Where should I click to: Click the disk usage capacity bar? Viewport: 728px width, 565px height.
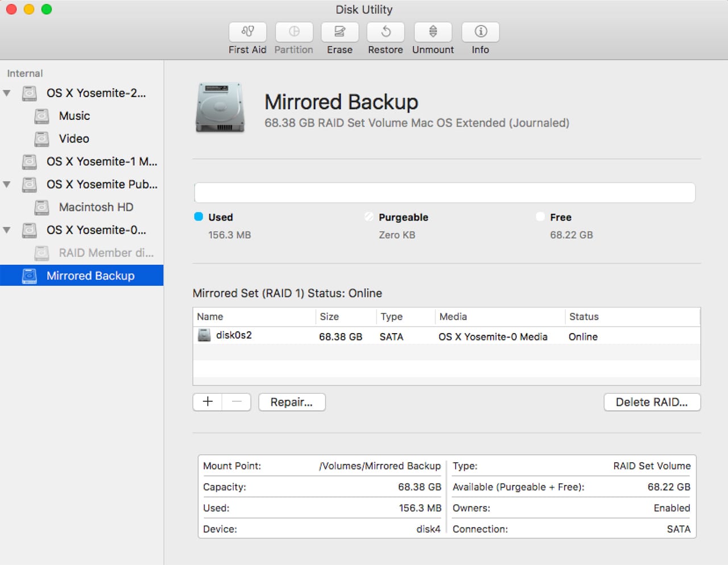pyautogui.click(x=444, y=193)
